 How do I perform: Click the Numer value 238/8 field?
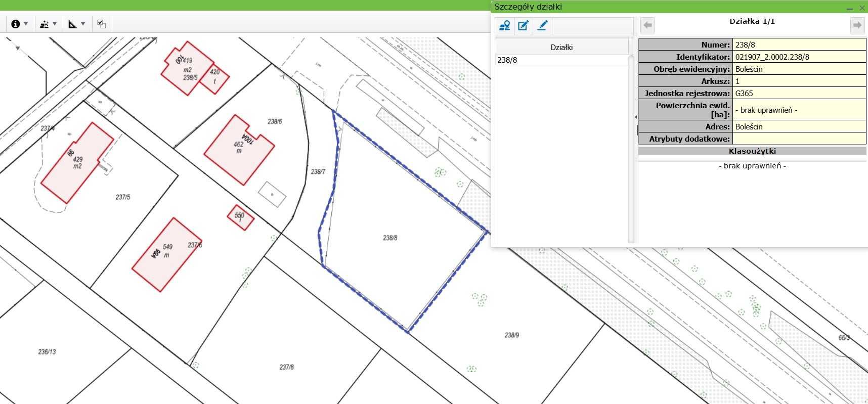click(x=799, y=44)
